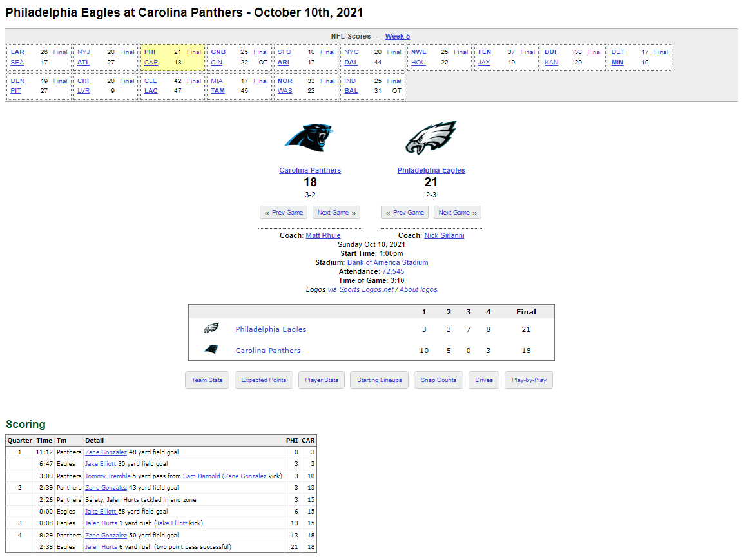Viewport: 745px width, 560px height.
Task: Click the PIT team abbreviation link
Action: click(15, 91)
